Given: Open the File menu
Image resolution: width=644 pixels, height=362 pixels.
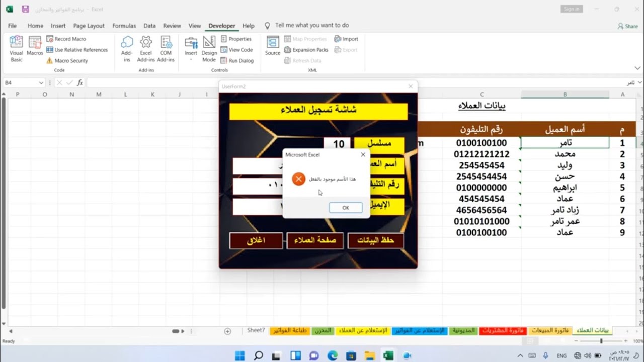Looking at the screenshot, I should (13, 26).
